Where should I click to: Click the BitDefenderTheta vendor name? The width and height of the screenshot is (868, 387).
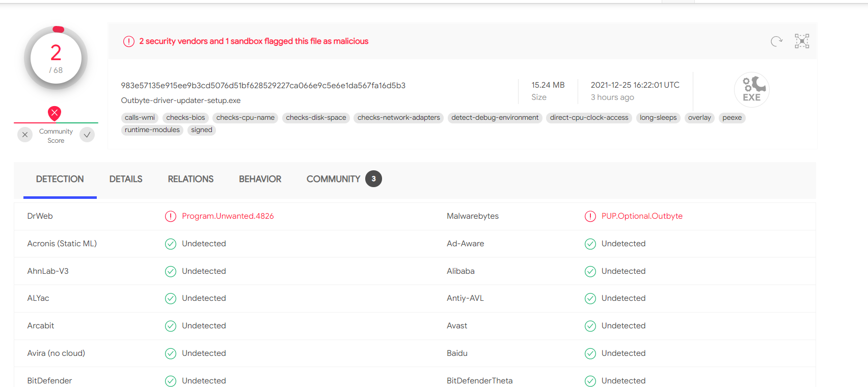480,381
